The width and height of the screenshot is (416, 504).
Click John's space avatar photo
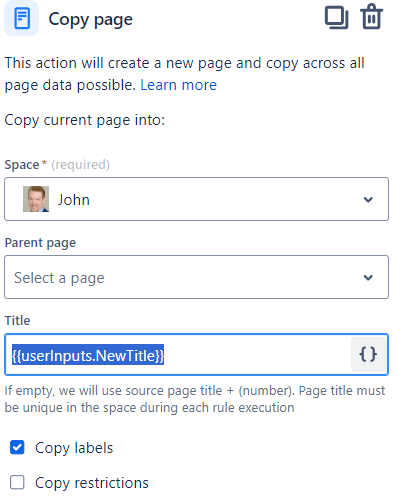click(36, 199)
